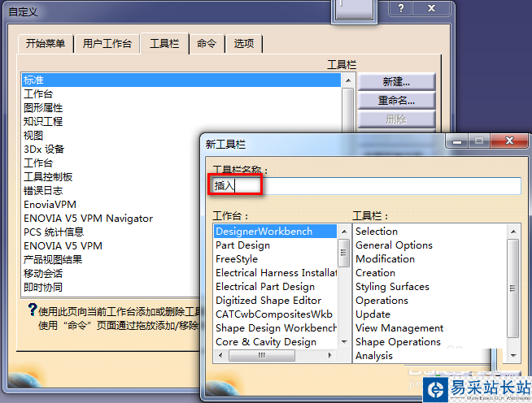
Task: Select EnoviaVPM list entry
Action: point(50,205)
